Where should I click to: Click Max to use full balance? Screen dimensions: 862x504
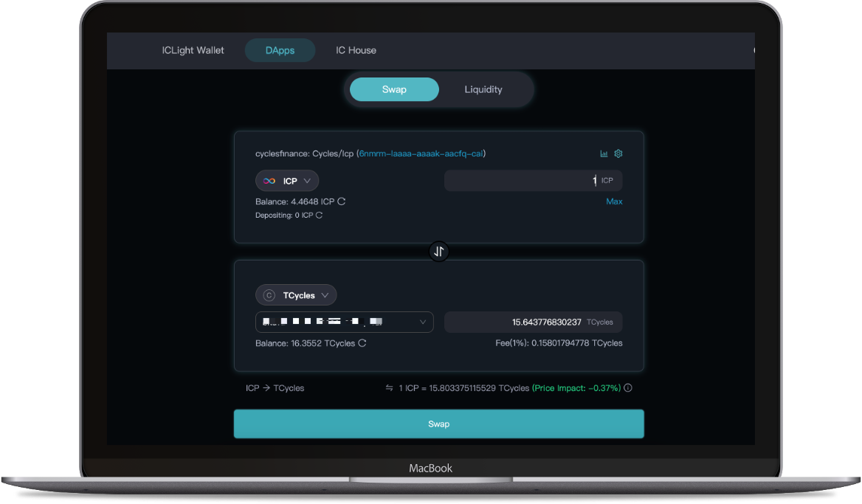tap(614, 201)
